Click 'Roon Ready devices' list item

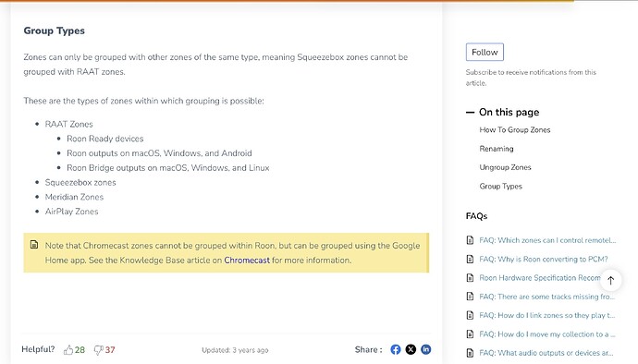click(105, 139)
